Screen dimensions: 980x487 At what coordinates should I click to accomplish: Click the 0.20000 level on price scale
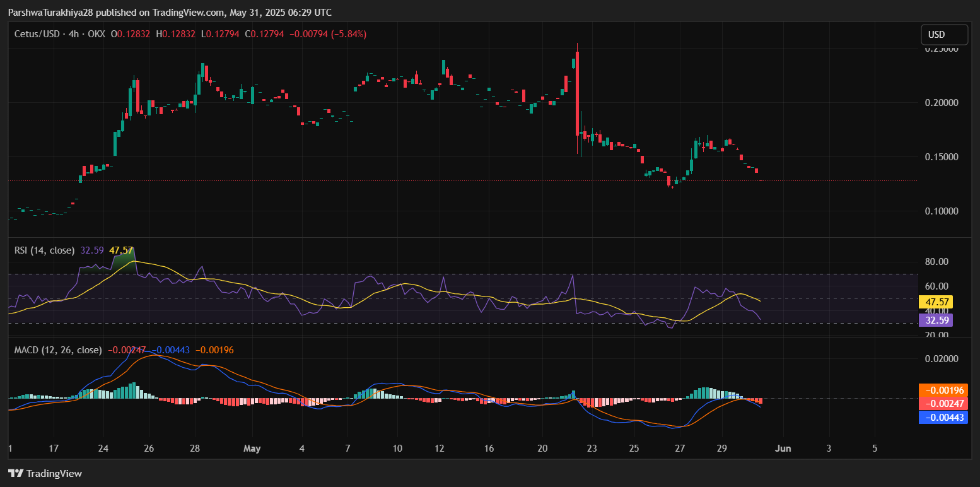(x=941, y=102)
